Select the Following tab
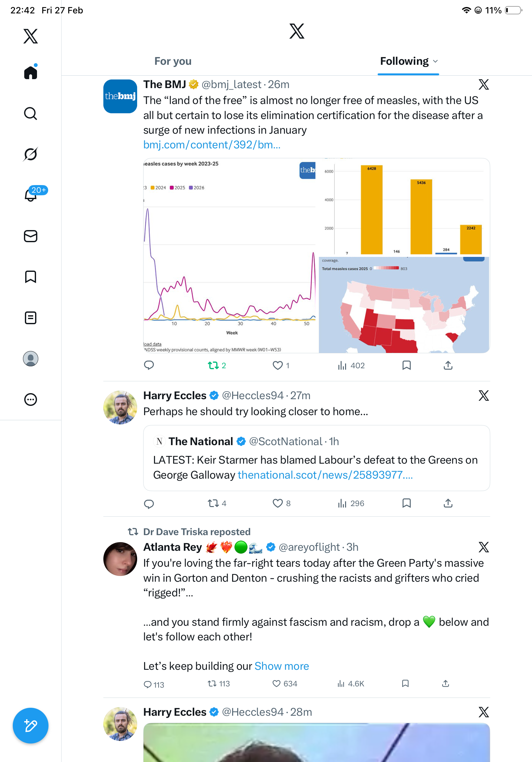The height and width of the screenshot is (762, 532). pos(404,61)
